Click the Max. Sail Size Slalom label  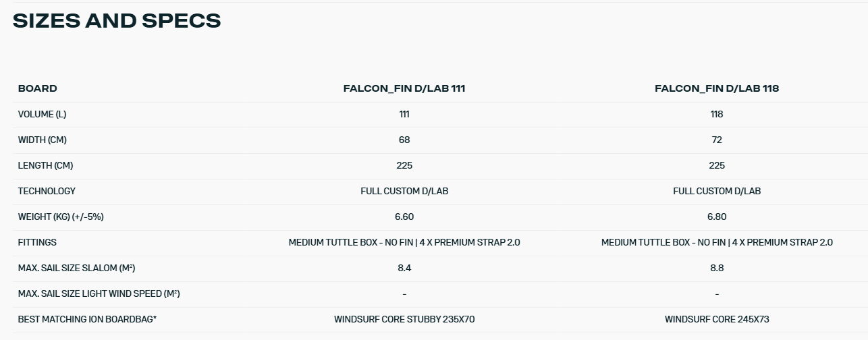point(76,268)
